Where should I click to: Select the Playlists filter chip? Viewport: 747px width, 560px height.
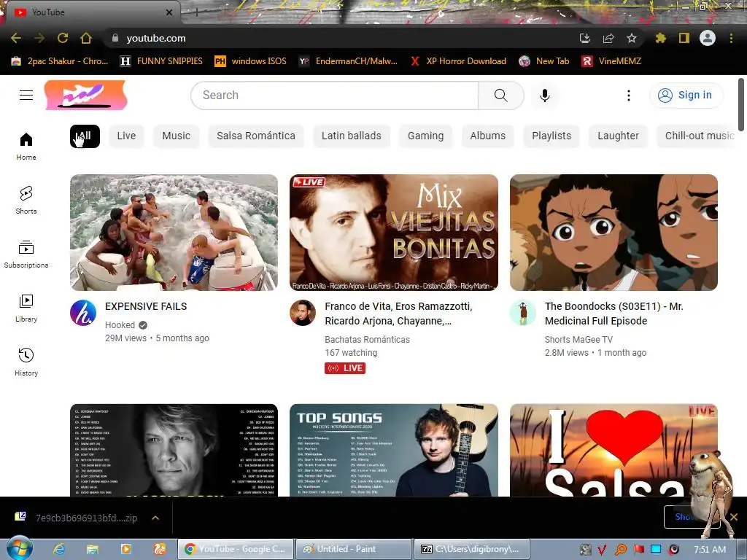pos(551,136)
